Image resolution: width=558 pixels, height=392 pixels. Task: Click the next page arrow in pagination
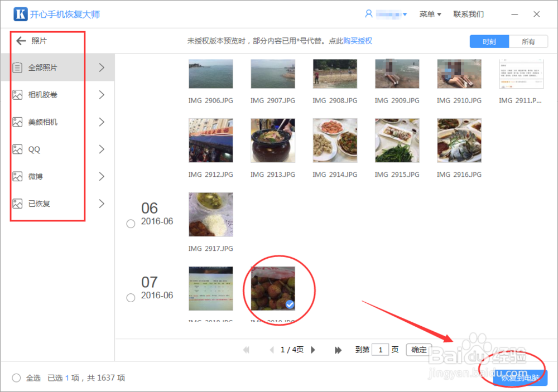pos(313,350)
